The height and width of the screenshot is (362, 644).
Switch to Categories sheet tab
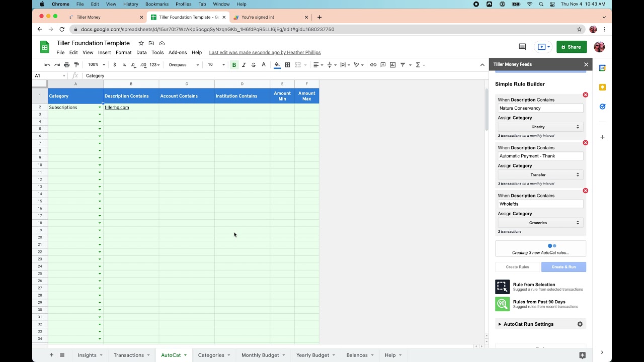pos(211,355)
